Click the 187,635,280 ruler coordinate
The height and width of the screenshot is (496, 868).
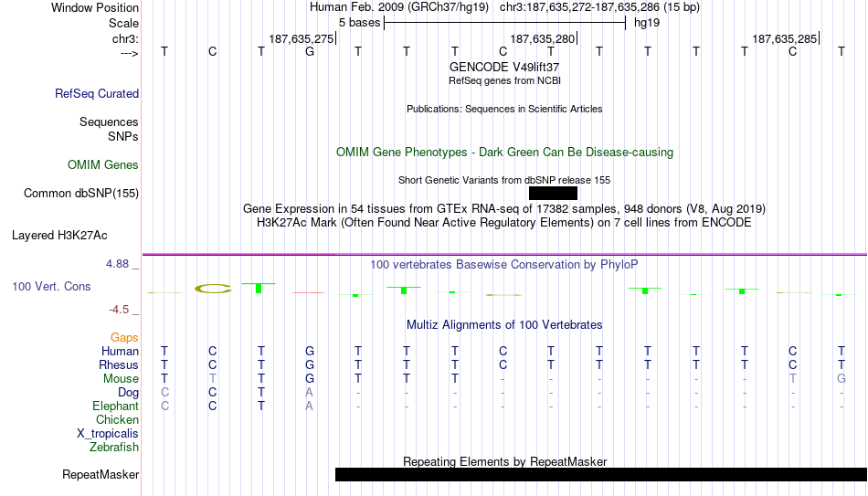543,38
